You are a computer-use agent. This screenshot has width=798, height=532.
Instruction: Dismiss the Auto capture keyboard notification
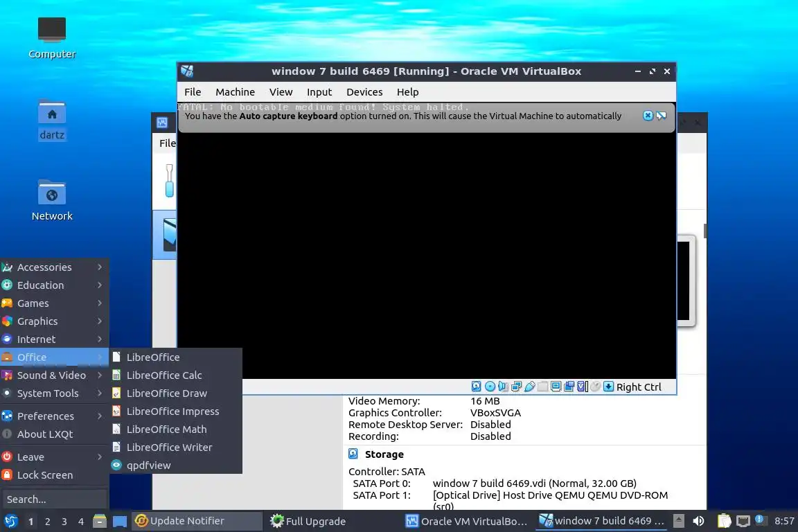(x=648, y=116)
